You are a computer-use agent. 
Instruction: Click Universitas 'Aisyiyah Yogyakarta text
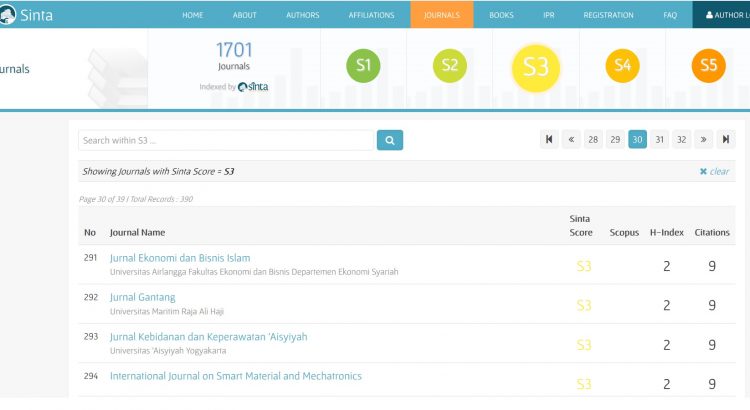(x=168, y=351)
